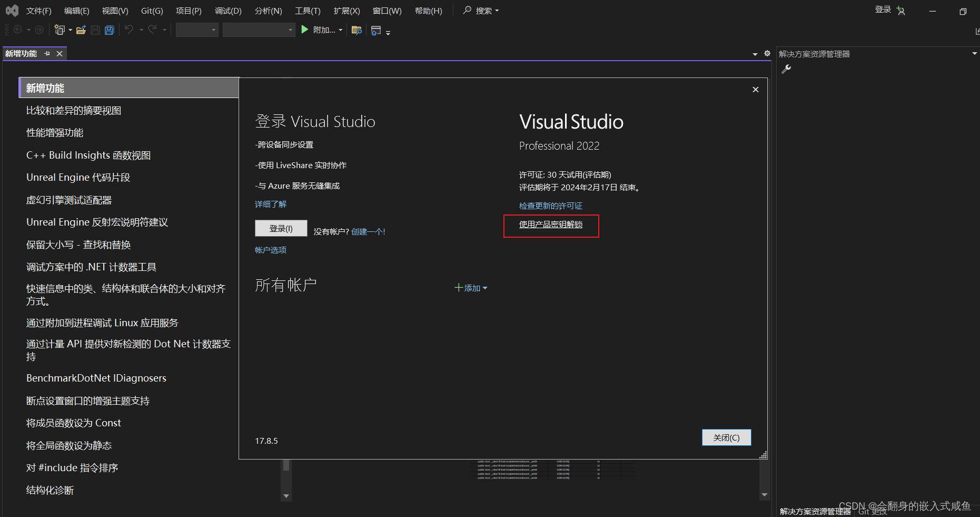Click the 创建一个! account link

click(368, 231)
